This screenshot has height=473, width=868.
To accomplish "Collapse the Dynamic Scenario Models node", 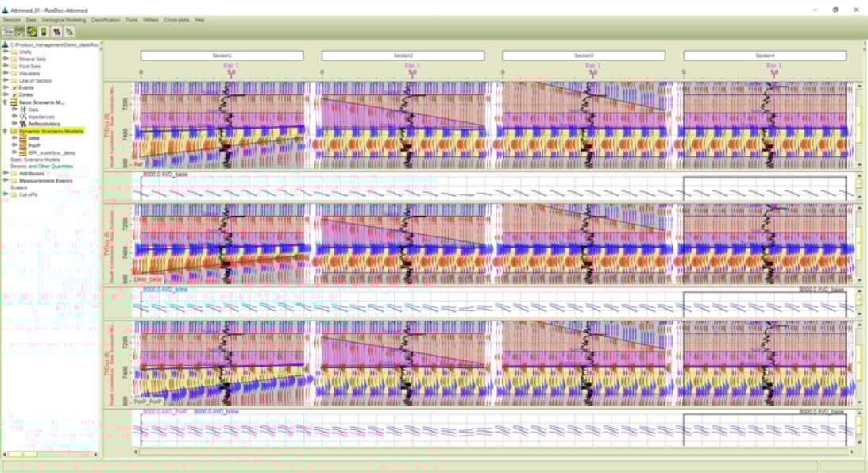I will click(6, 131).
